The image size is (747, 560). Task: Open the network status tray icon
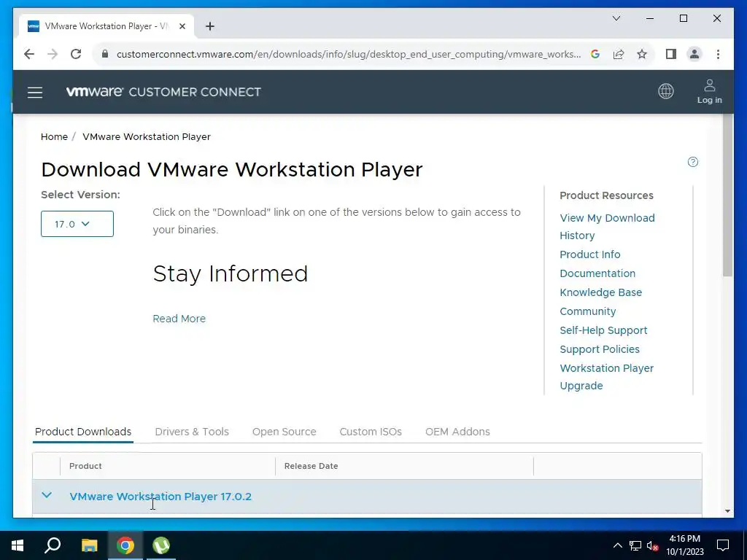pos(635,545)
